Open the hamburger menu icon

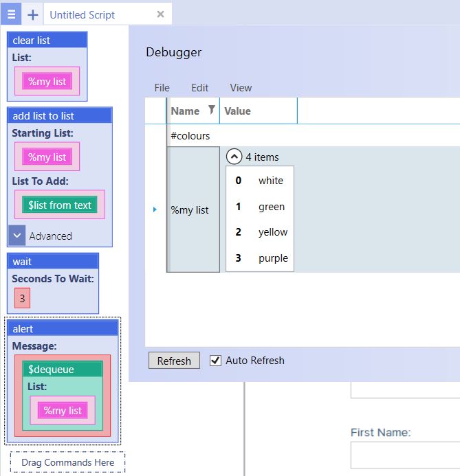11,14
